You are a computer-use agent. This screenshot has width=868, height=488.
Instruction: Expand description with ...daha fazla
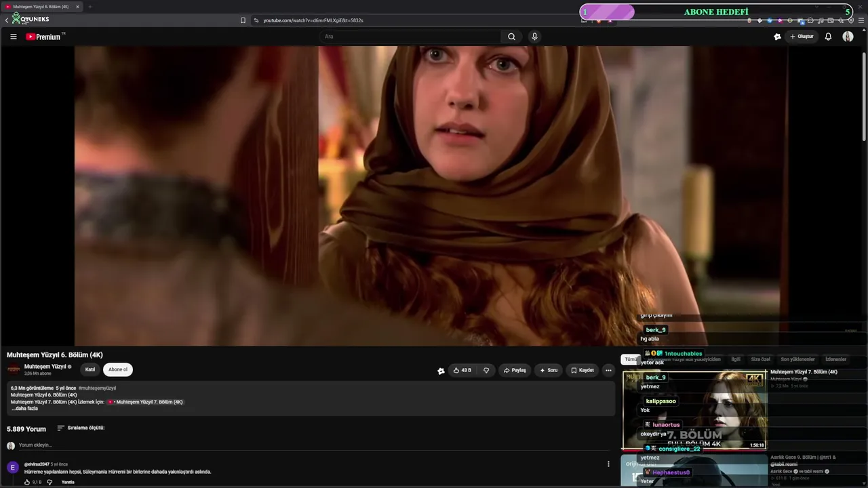(24, 409)
